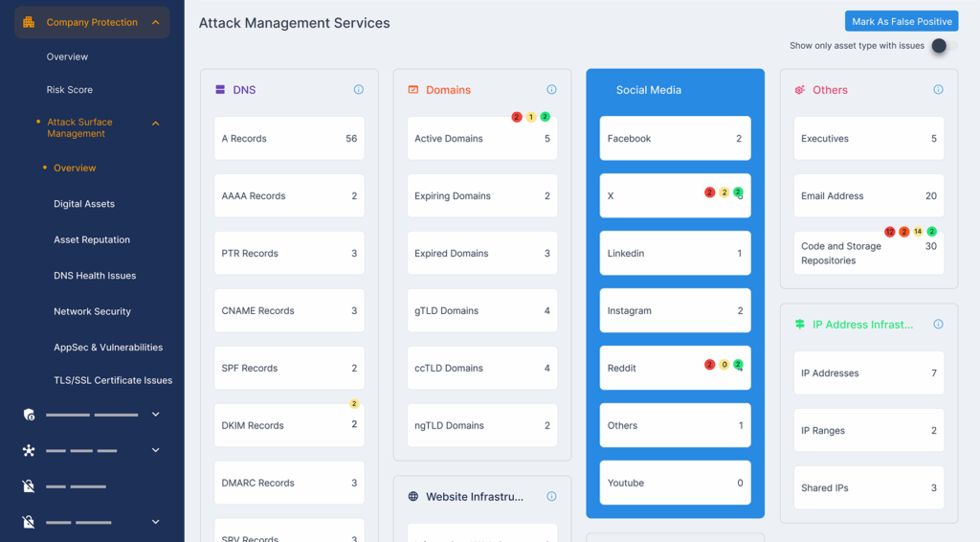Open AppSec & Vulnerabilities page
This screenshot has height=542, width=980.
pos(108,347)
